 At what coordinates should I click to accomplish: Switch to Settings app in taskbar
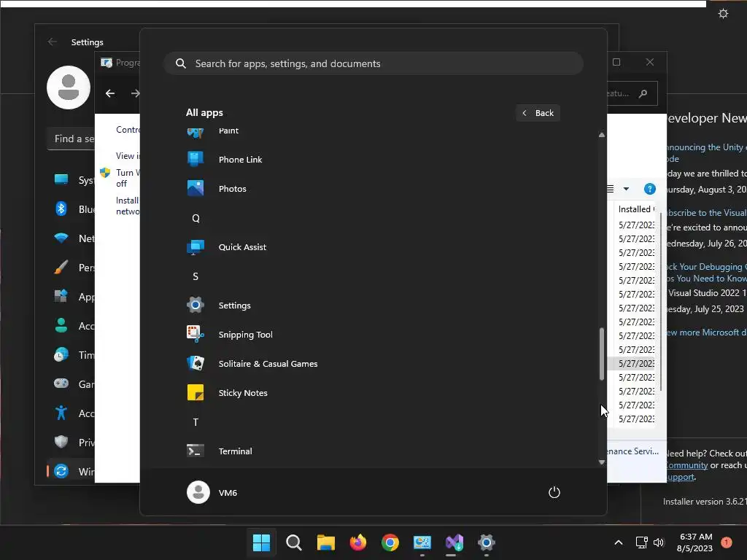point(487,542)
